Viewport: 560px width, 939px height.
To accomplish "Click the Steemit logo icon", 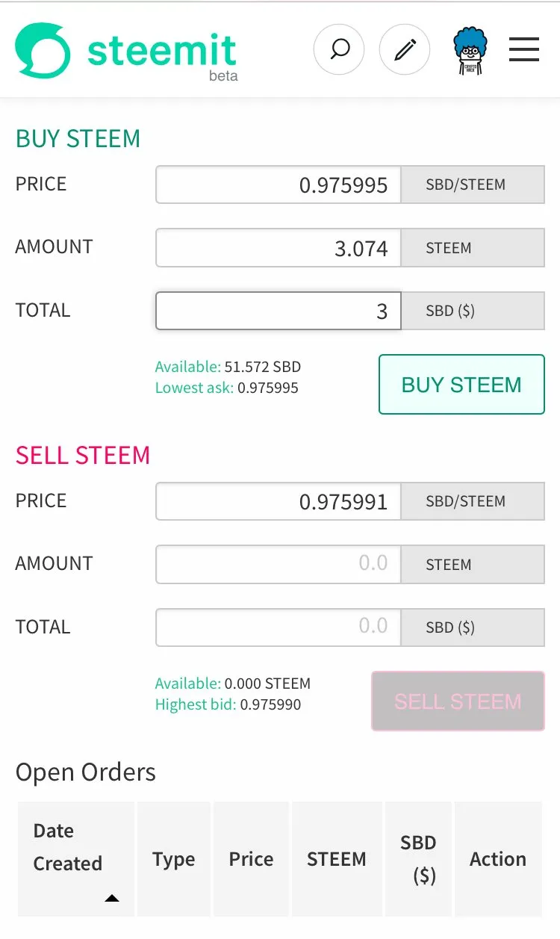I will (x=43, y=50).
